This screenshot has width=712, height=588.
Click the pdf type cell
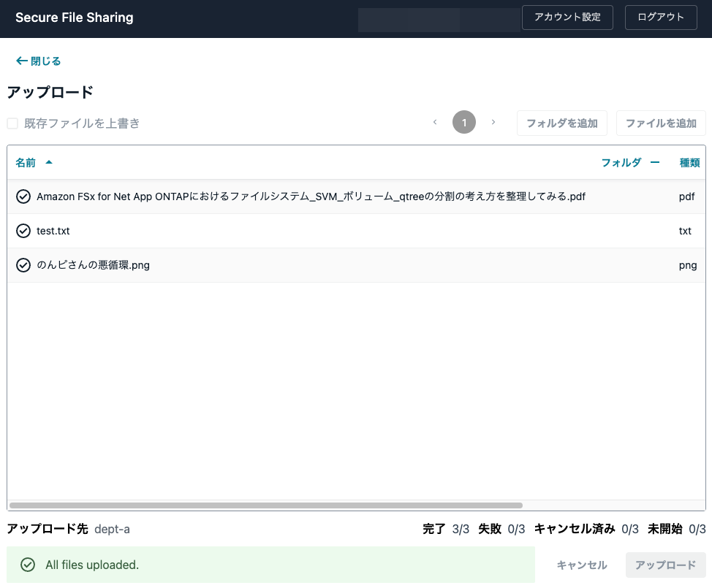pyautogui.click(x=686, y=196)
